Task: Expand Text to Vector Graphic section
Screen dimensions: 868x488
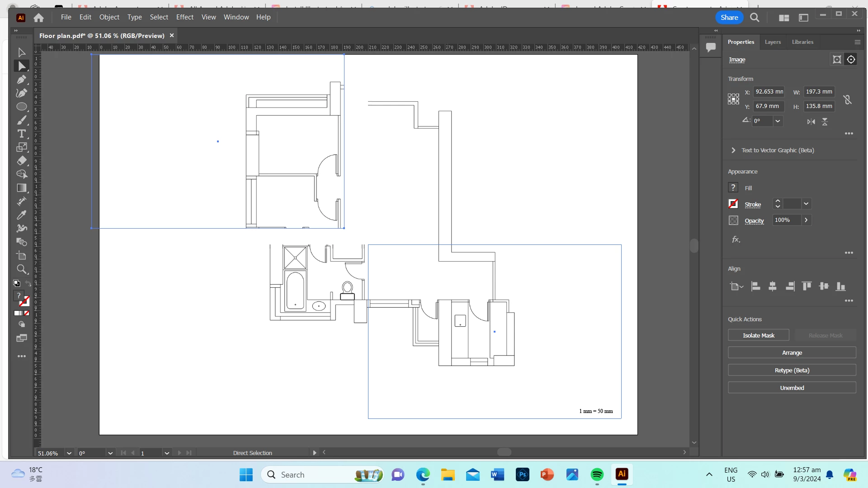Action: [733, 150]
